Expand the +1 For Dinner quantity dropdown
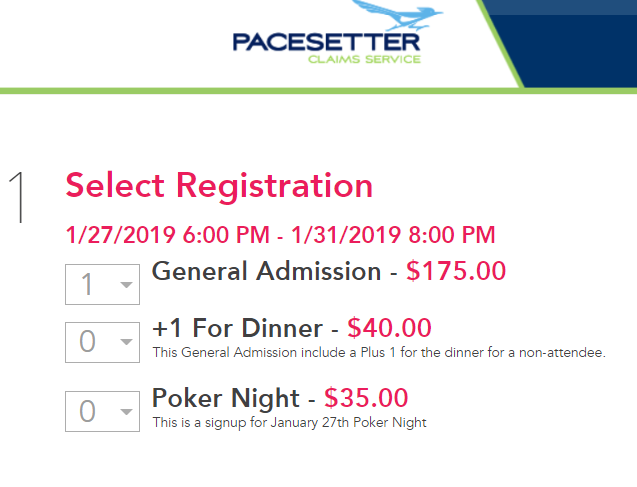Viewport: 637px width, 487px height. [101, 342]
